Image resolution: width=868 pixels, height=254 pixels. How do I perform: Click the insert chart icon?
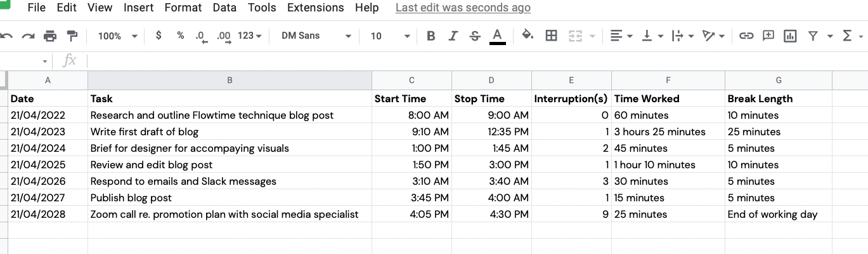pyautogui.click(x=789, y=36)
